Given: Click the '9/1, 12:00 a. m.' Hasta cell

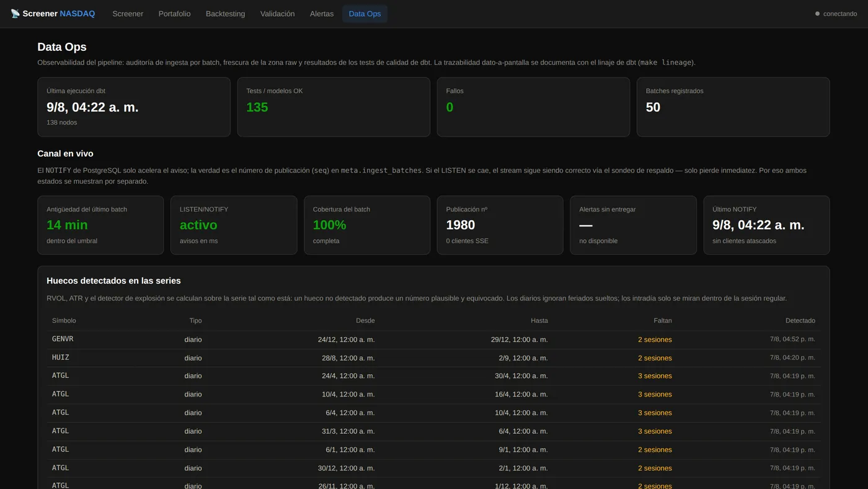Looking at the screenshot, I should pos(523,450).
